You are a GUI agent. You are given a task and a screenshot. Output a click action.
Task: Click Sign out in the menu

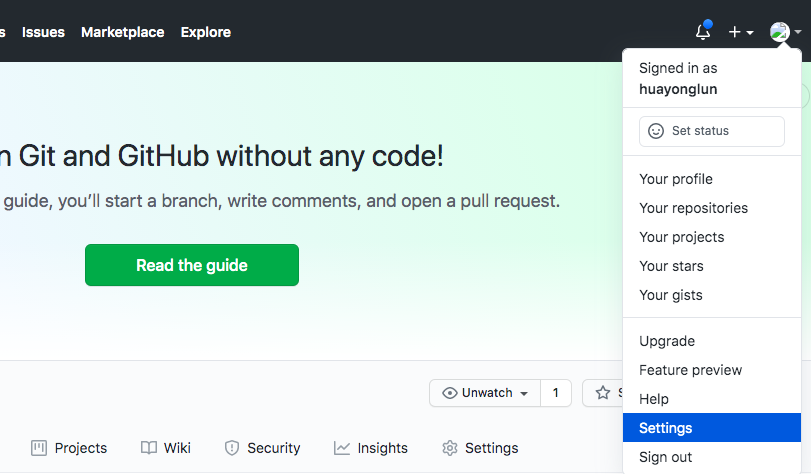coord(666,457)
